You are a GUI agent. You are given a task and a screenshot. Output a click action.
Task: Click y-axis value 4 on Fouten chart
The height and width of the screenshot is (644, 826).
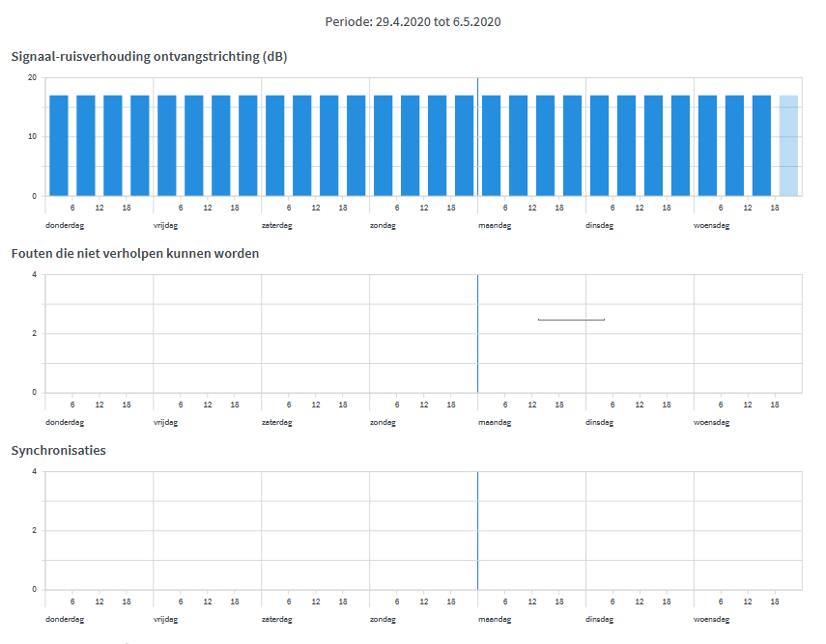tap(34, 274)
